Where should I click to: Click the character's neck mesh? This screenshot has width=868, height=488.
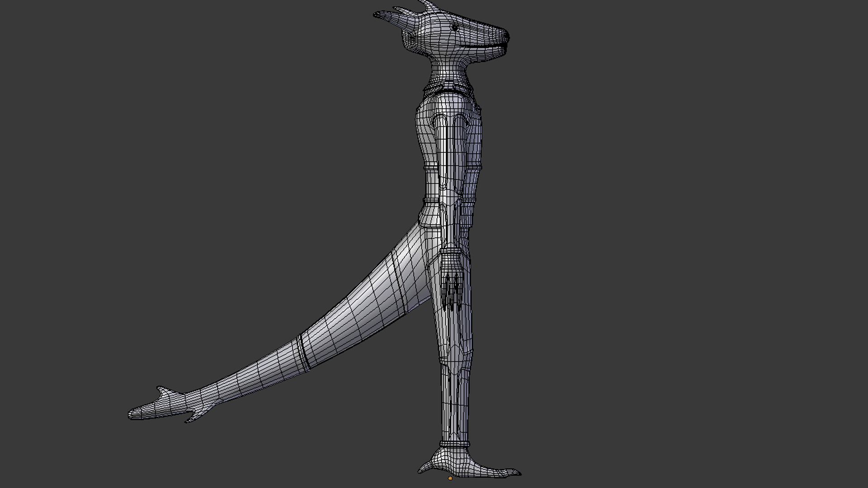(448, 70)
